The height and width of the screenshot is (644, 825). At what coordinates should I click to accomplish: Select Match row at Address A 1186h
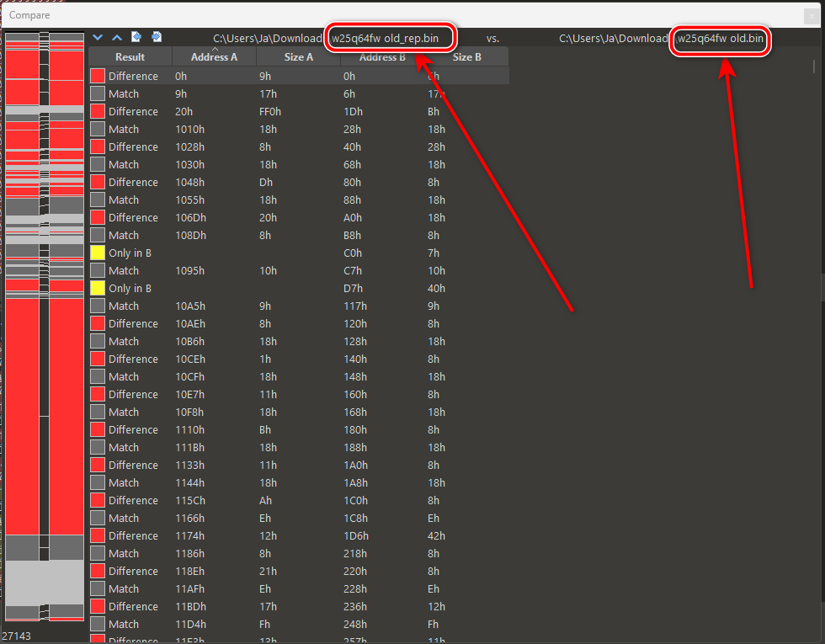299,554
